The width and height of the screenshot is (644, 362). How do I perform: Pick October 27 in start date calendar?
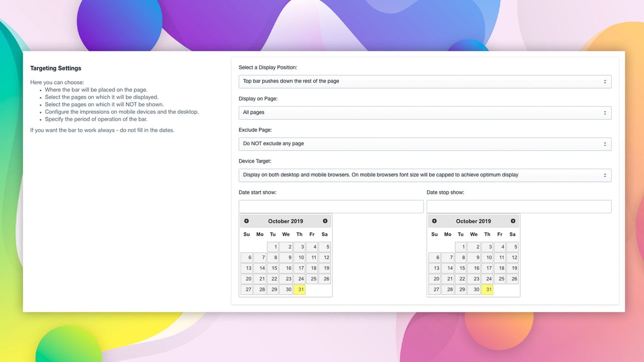[x=247, y=290]
